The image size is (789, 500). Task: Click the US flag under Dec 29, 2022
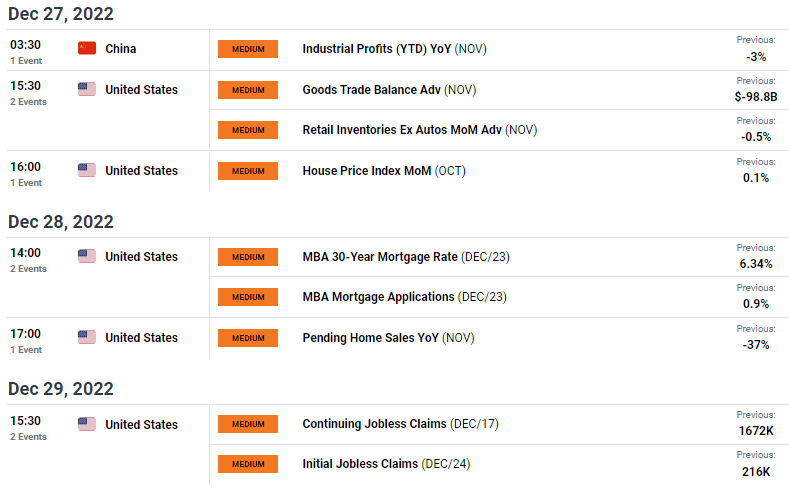[x=87, y=424]
